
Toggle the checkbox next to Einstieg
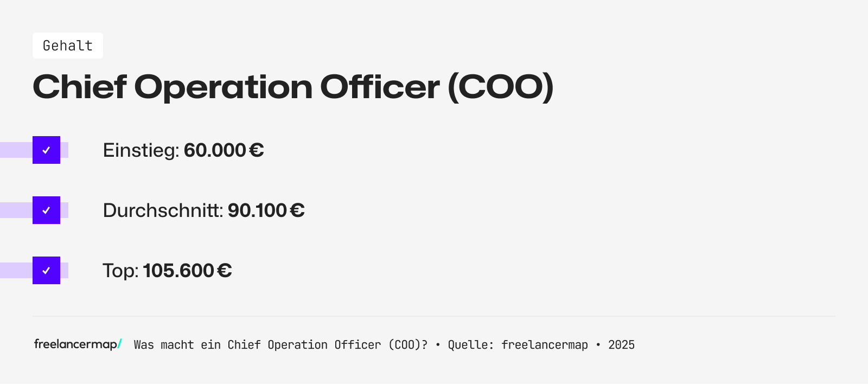pos(46,150)
